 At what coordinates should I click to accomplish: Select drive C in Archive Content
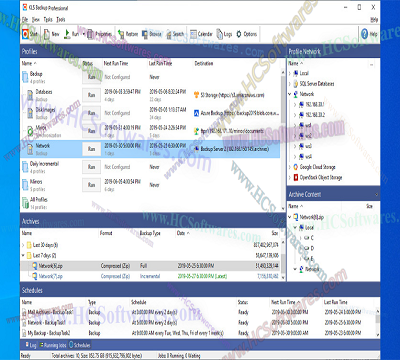coord(310,238)
